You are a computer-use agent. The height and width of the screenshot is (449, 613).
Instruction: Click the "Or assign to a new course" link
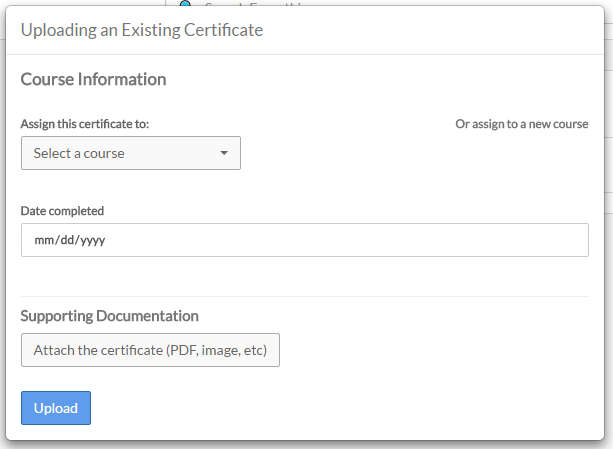(x=521, y=124)
